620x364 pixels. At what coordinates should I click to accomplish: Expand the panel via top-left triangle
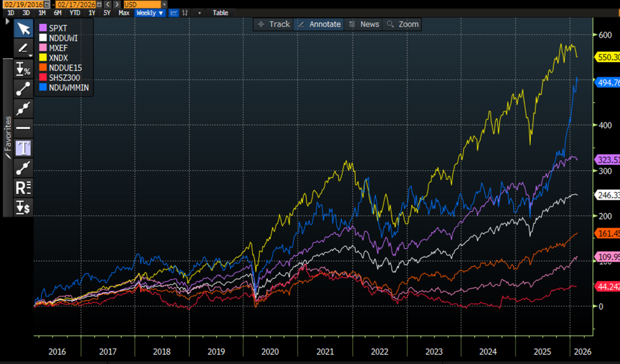point(7,21)
